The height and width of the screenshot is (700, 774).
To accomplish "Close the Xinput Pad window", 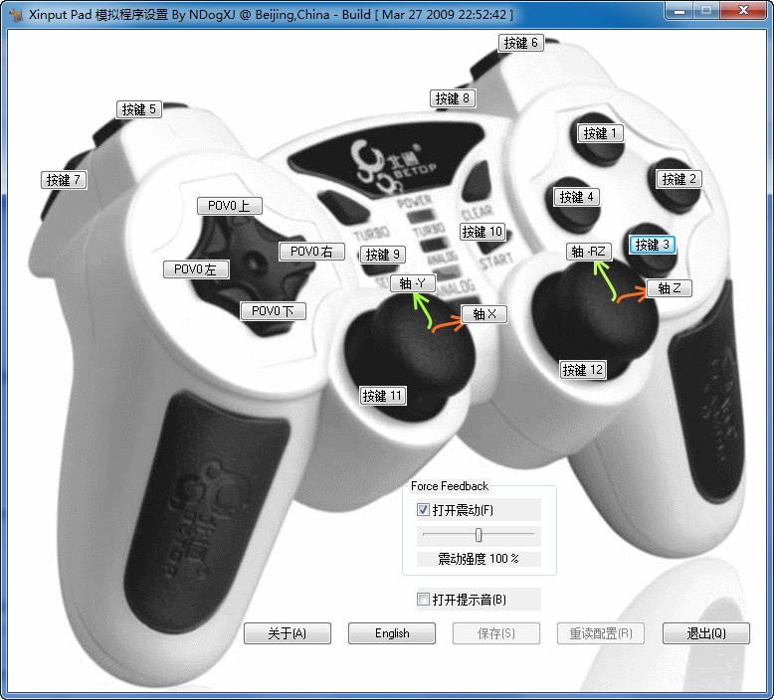I will pyautogui.click(x=743, y=10).
